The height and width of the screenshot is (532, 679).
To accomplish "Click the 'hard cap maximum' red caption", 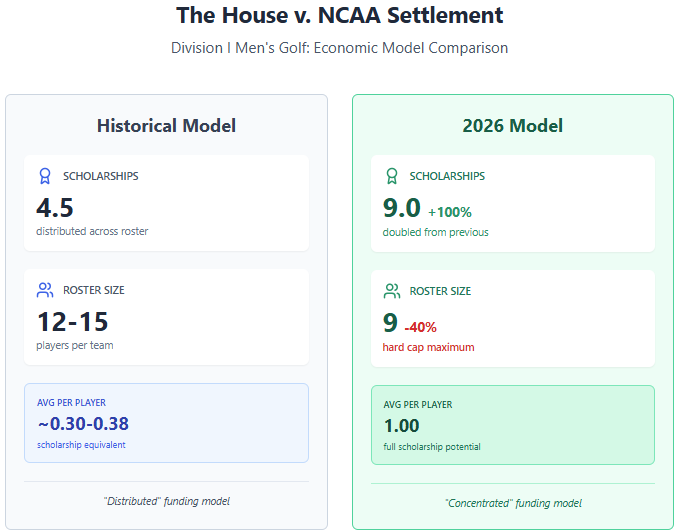I will point(428,347).
